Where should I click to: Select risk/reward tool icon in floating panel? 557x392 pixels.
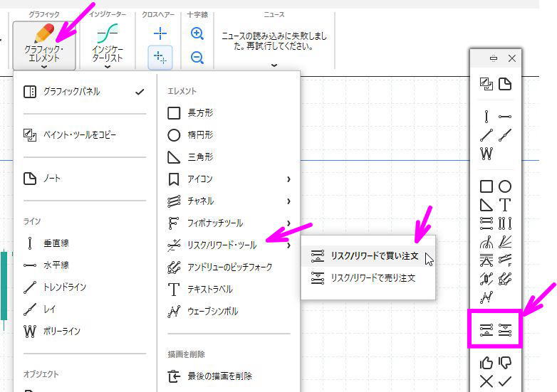point(486,279)
